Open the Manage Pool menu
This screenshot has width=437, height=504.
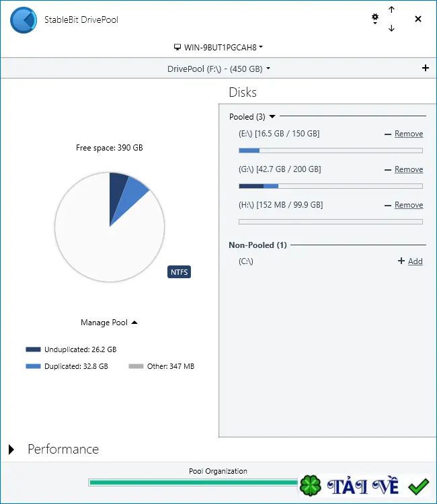(x=109, y=323)
